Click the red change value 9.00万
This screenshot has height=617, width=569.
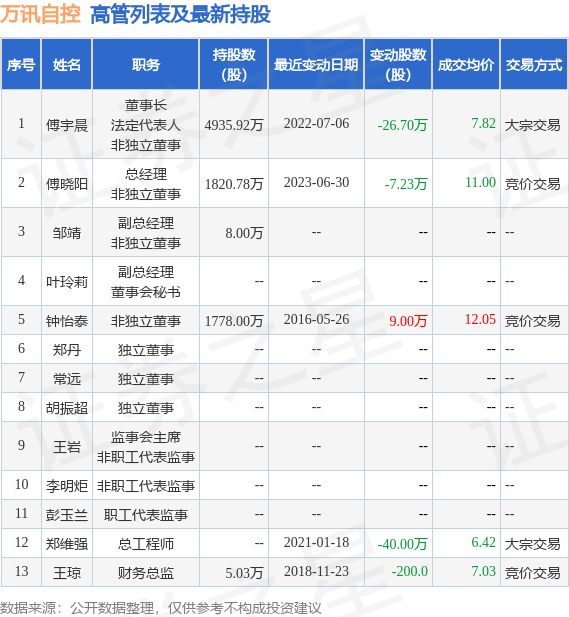(x=408, y=321)
